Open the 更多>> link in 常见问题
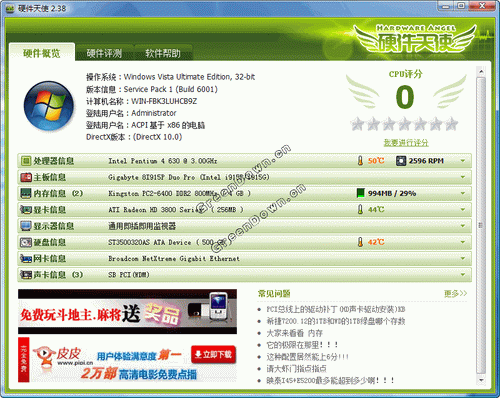The height and width of the screenshot is (398, 500). [x=455, y=293]
